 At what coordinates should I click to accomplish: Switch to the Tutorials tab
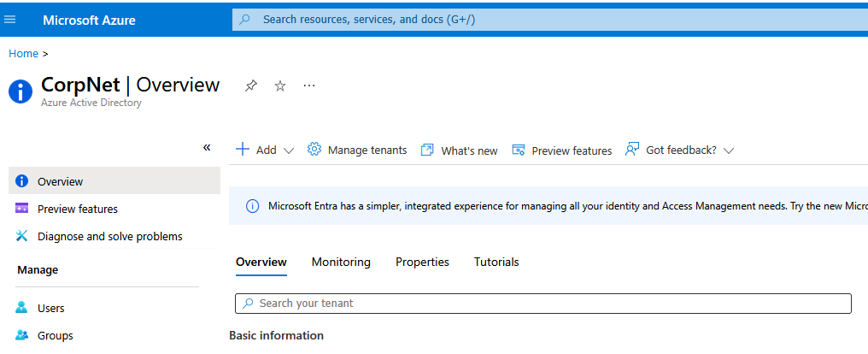(496, 262)
